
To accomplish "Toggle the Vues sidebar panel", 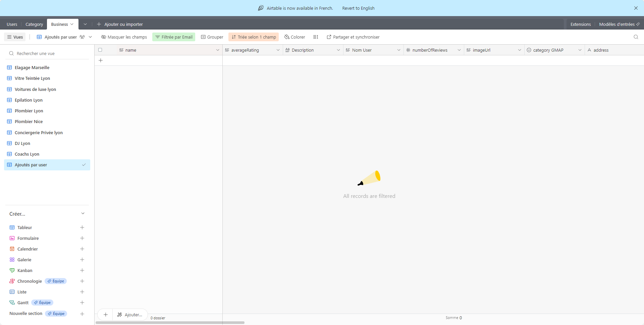I will (x=15, y=37).
